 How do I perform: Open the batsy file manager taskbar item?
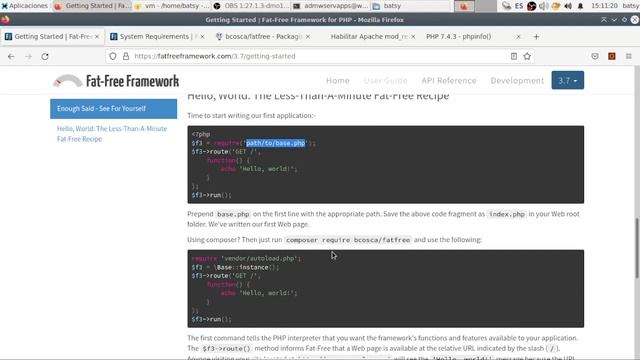tap(411, 6)
